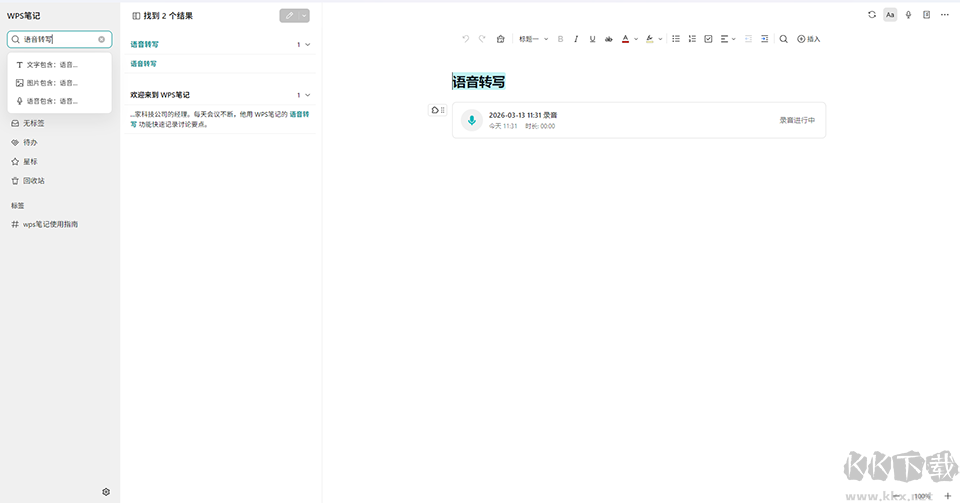
Task: Click the block handle beside recording card
Action: pyautogui.click(x=437, y=110)
